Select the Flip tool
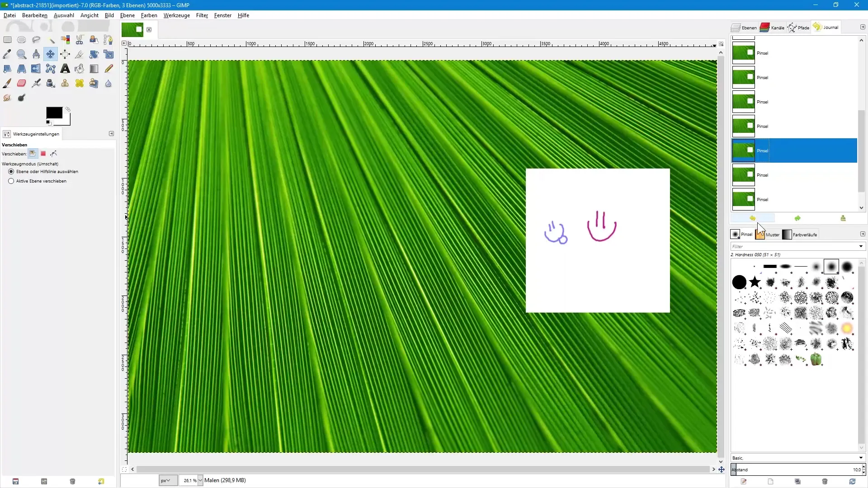 pos(36,69)
